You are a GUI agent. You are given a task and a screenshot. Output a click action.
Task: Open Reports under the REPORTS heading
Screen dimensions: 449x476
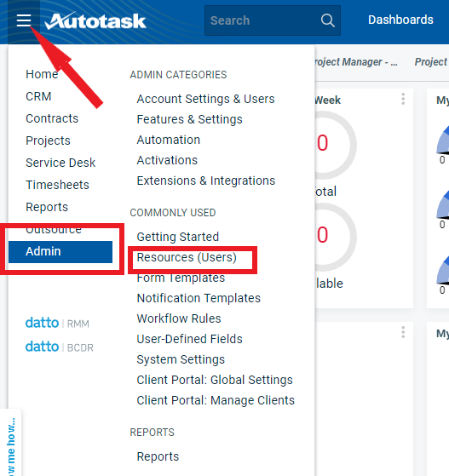(x=158, y=456)
